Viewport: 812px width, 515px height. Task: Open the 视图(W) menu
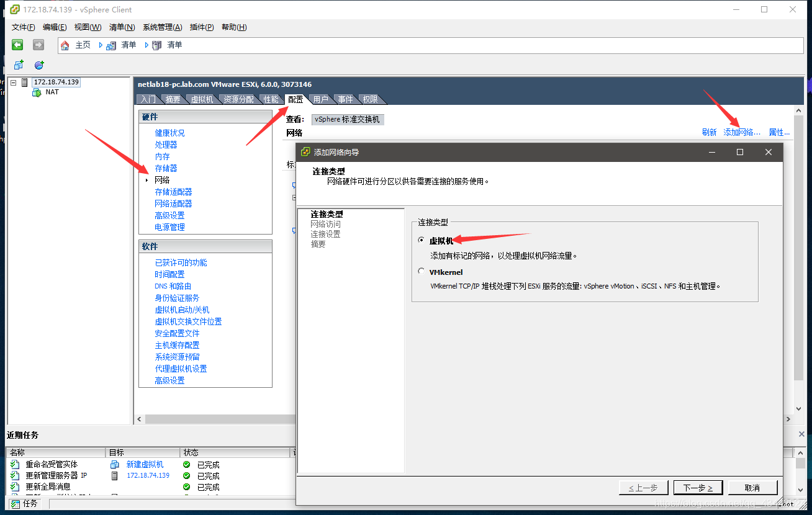tap(88, 27)
